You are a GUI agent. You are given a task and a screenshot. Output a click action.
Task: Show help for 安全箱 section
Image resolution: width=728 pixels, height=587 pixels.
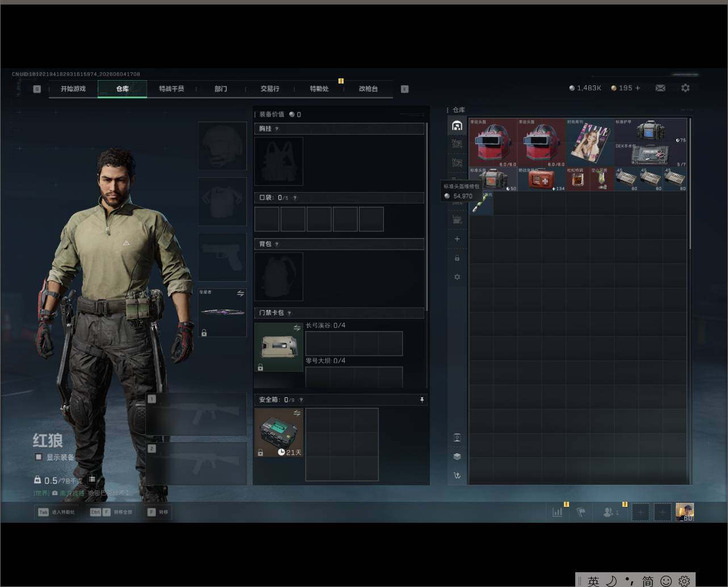(x=301, y=400)
